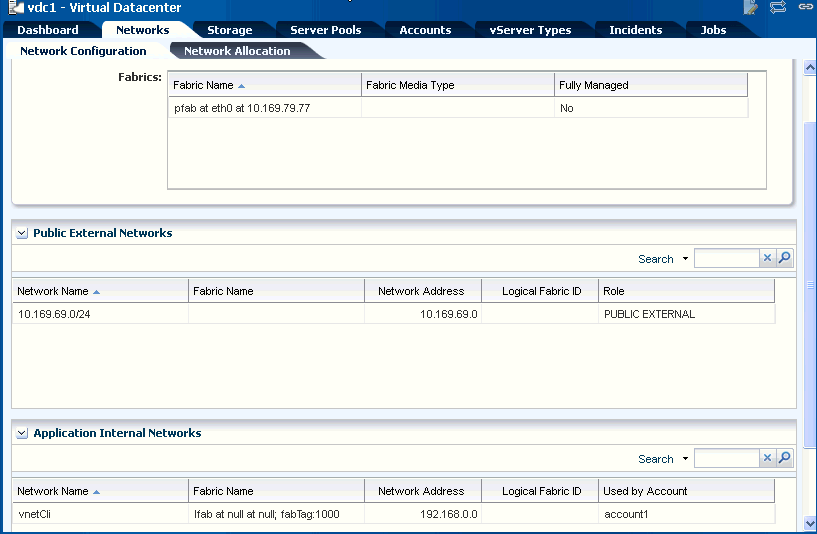Image resolution: width=817 pixels, height=534 pixels.
Task: Click the vertical scrollbar thumb
Action: point(810,284)
